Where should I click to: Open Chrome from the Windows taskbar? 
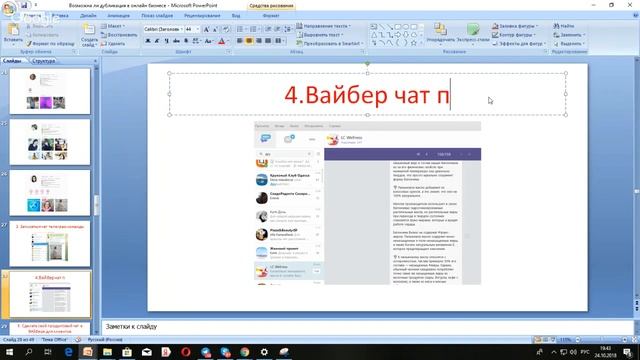(x=244, y=351)
